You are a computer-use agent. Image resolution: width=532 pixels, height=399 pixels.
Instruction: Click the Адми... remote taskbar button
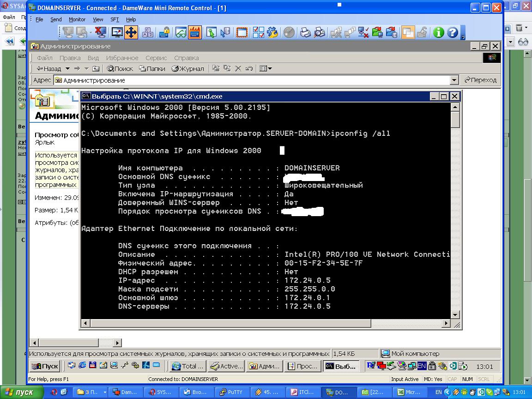(x=264, y=366)
